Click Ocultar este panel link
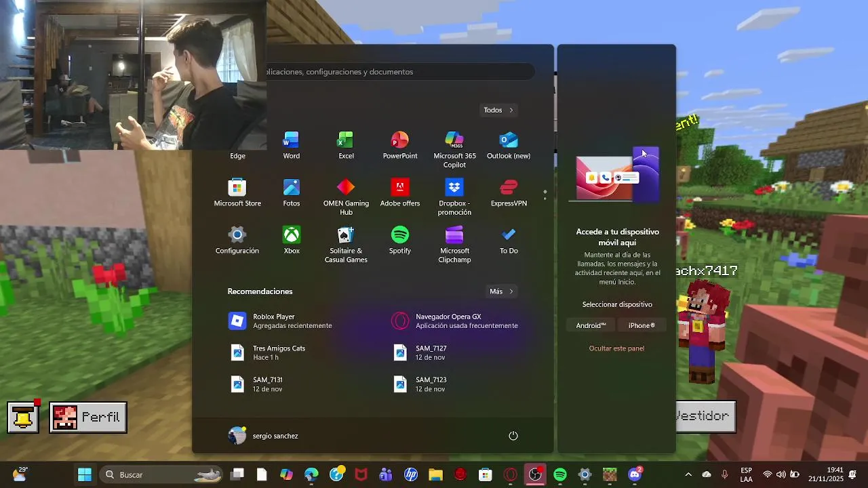Viewport: 868px width, 488px height. pyautogui.click(x=616, y=348)
